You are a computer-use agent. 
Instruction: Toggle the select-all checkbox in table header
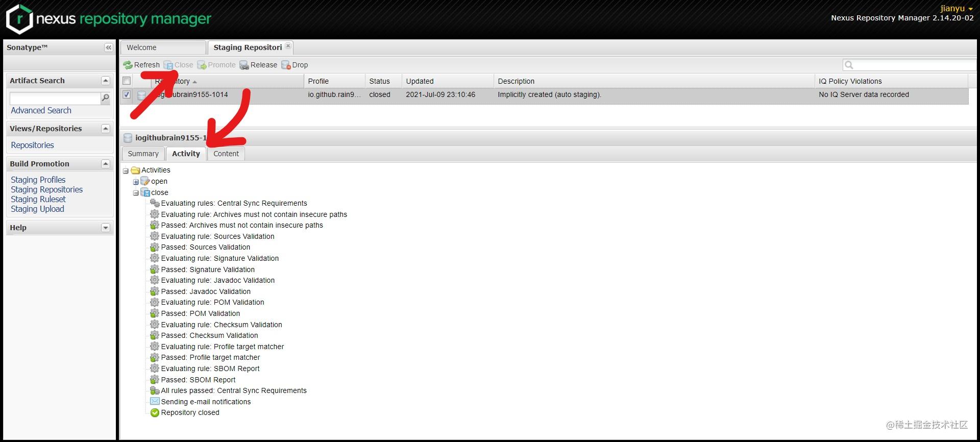pos(127,81)
